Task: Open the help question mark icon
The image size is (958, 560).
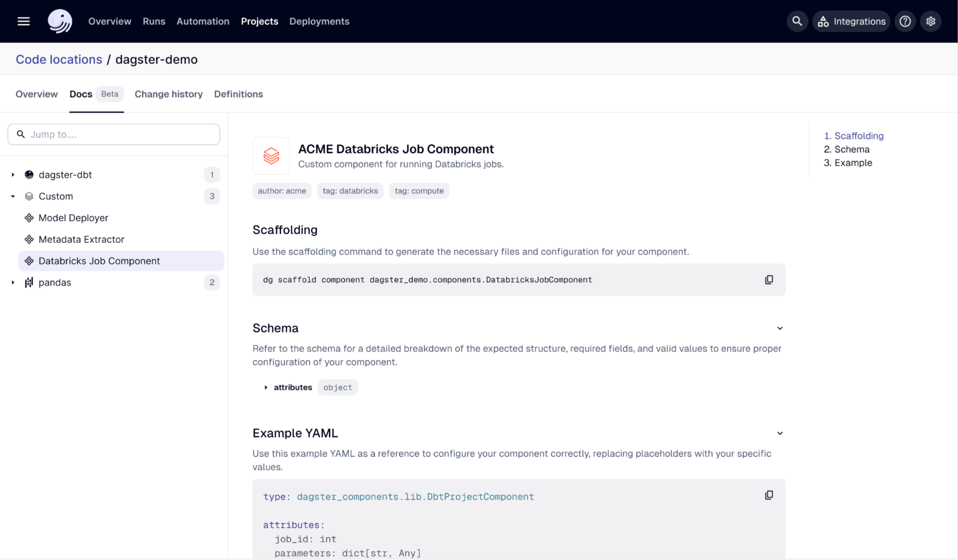Action: [905, 21]
